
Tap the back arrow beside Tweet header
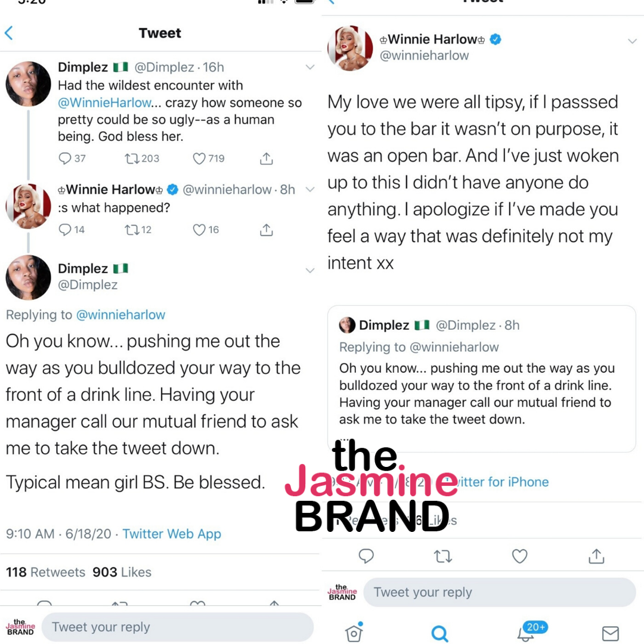[x=9, y=33]
